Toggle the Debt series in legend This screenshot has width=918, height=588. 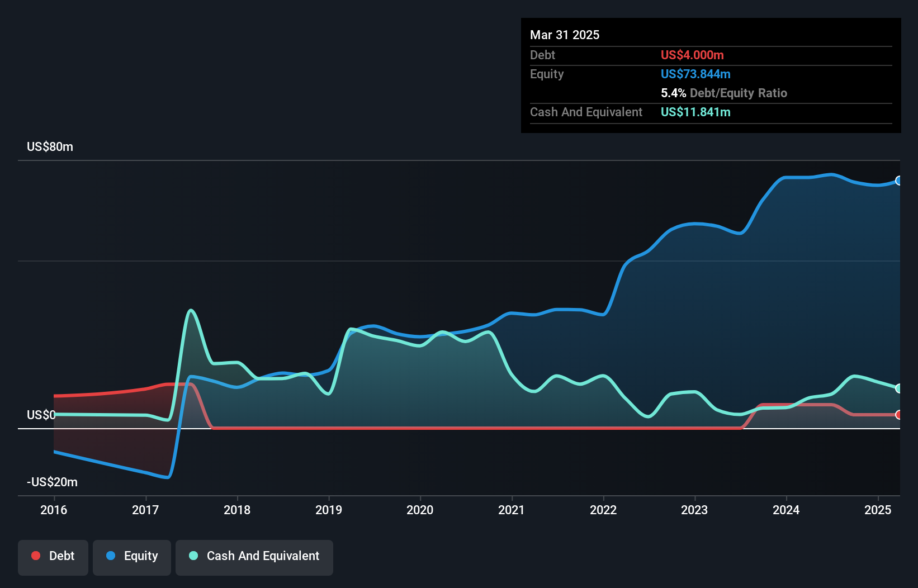click(53, 557)
